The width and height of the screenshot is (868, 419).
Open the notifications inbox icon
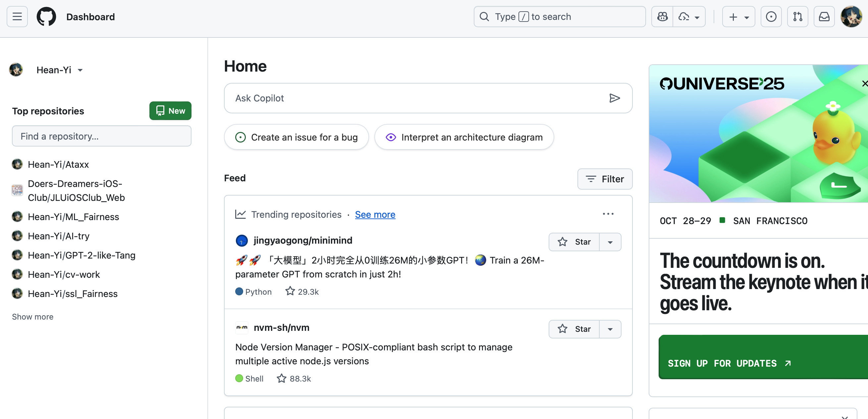[x=824, y=17]
